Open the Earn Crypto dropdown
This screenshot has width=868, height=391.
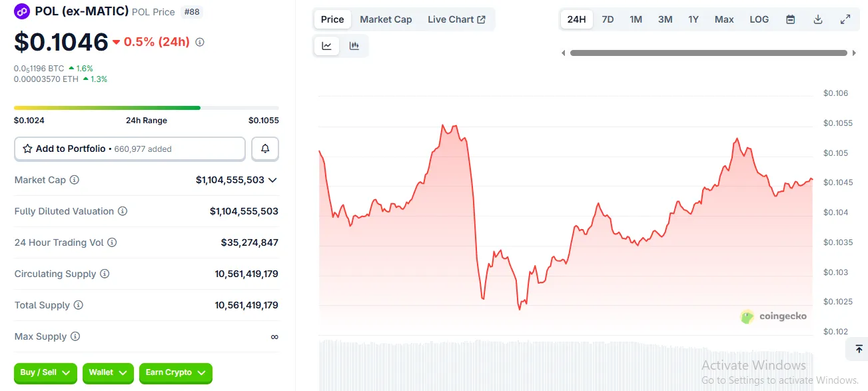175,374
